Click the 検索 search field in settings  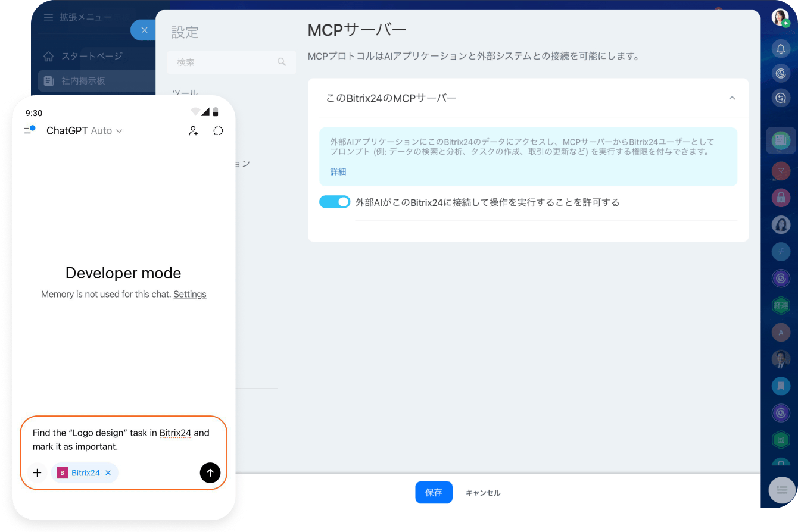(232, 62)
